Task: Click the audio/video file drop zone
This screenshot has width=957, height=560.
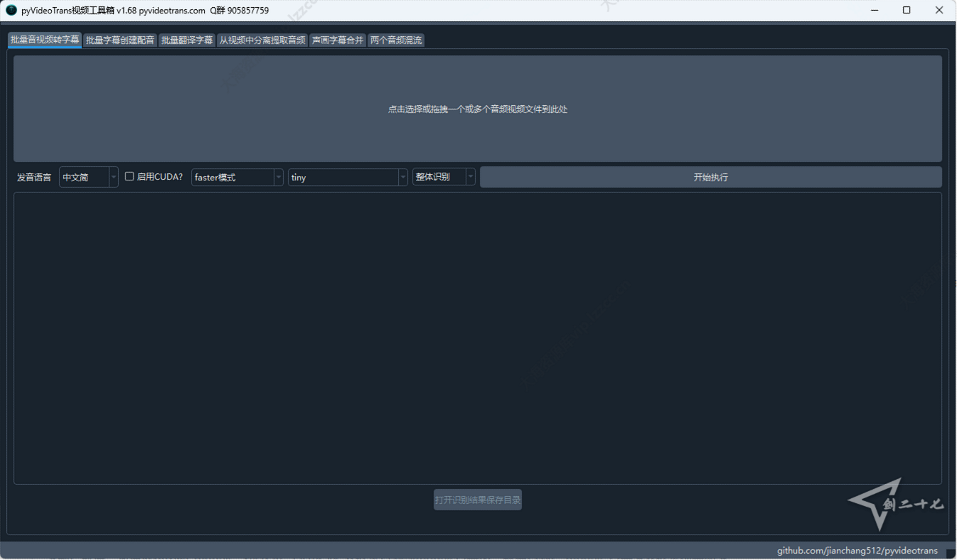Action: pyautogui.click(x=478, y=109)
